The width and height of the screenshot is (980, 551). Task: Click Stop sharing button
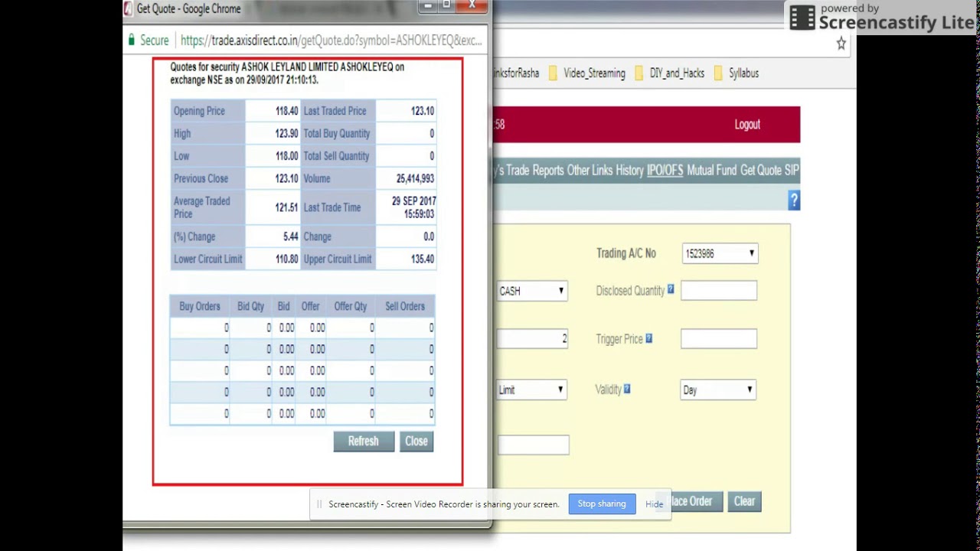tap(602, 504)
